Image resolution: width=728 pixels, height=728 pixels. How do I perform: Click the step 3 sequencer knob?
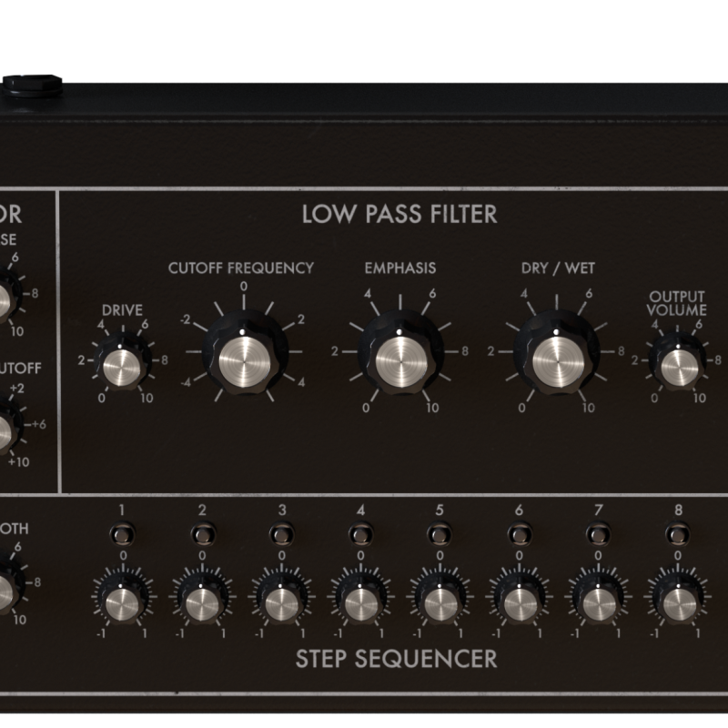click(281, 601)
